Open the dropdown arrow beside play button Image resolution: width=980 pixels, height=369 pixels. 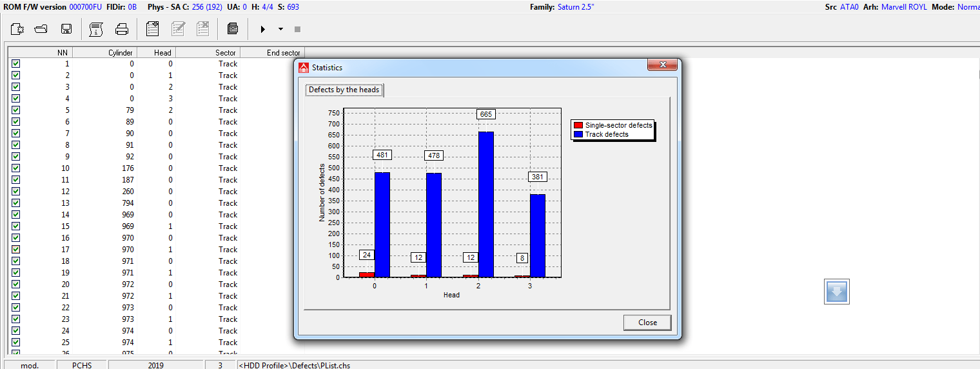tap(280, 29)
